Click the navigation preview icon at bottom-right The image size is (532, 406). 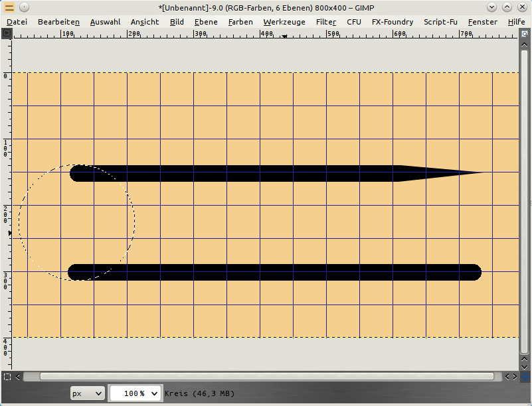(x=525, y=377)
